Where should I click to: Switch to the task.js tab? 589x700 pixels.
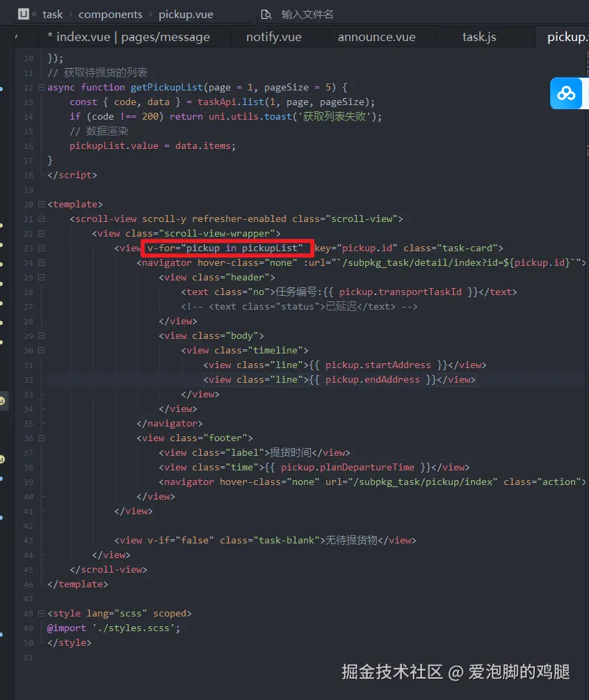[x=479, y=37]
